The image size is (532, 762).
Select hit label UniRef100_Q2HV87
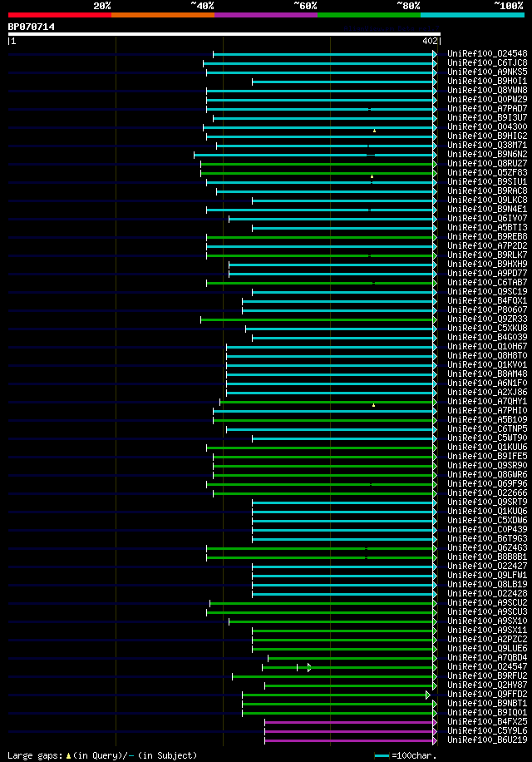point(487,685)
